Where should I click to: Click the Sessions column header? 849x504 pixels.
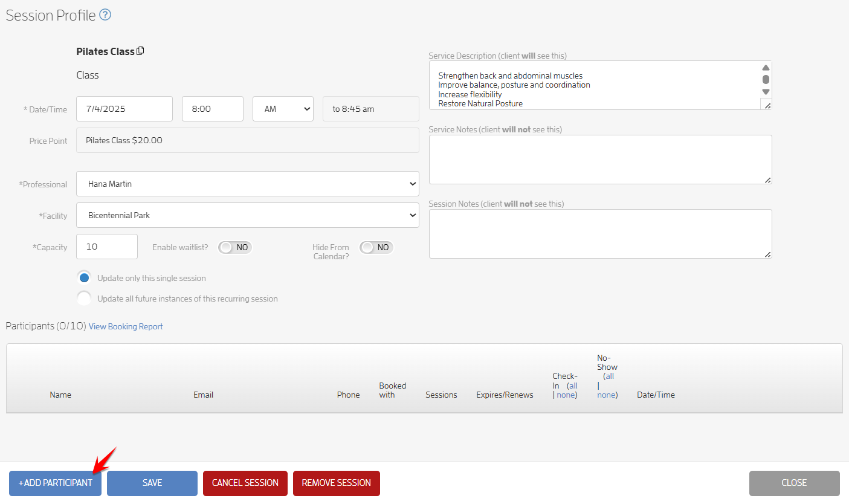click(441, 395)
